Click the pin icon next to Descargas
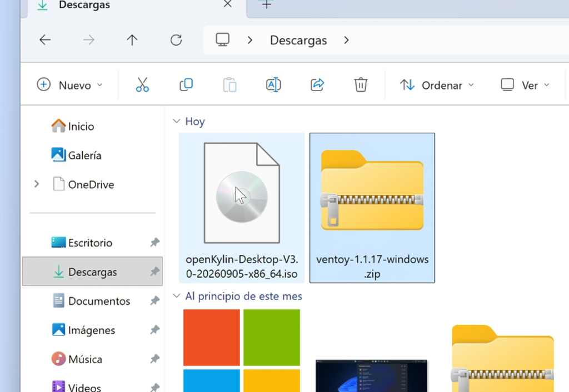 point(155,272)
